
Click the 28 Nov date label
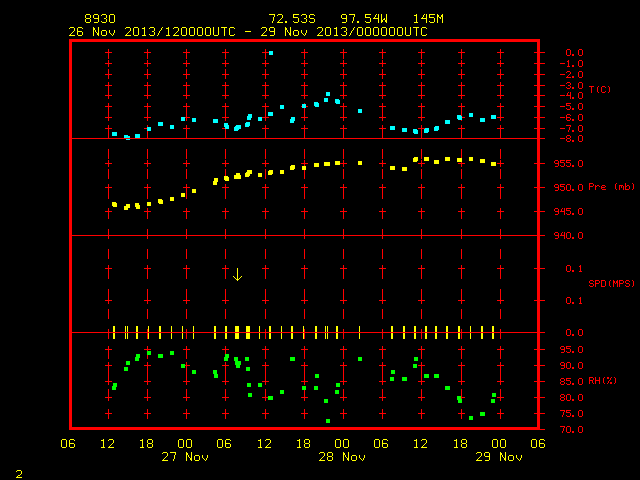[342, 457]
